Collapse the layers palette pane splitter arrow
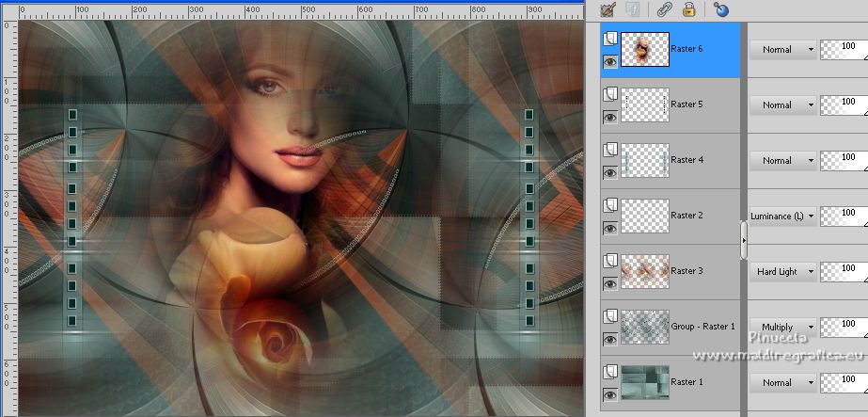 coord(744,240)
